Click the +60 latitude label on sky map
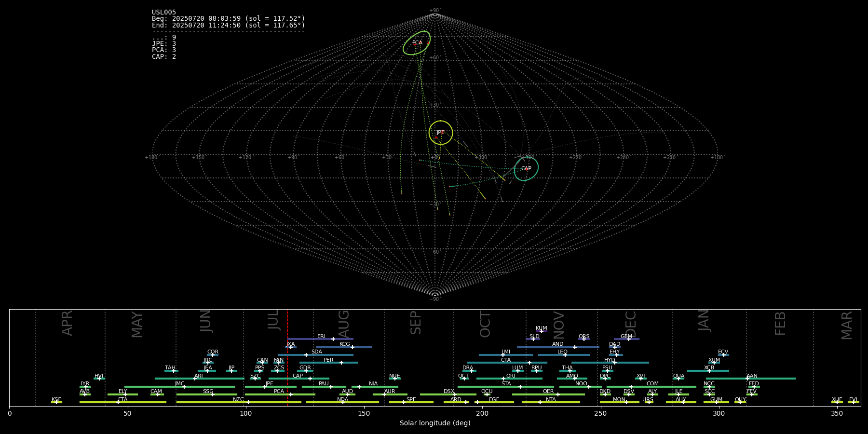The height and width of the screenshot is (434, 868). (x=434, y=58)
